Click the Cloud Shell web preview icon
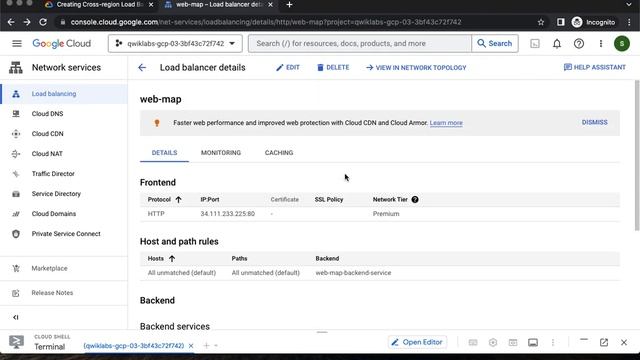This screenshot has height=360, width=640. [513, 342]
